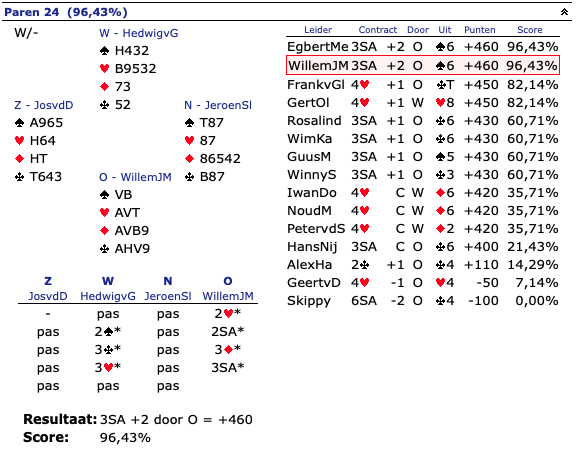Click the Z column header in bidding table
The height and width of the screenshot is (452, 581).
pos(48,281)
